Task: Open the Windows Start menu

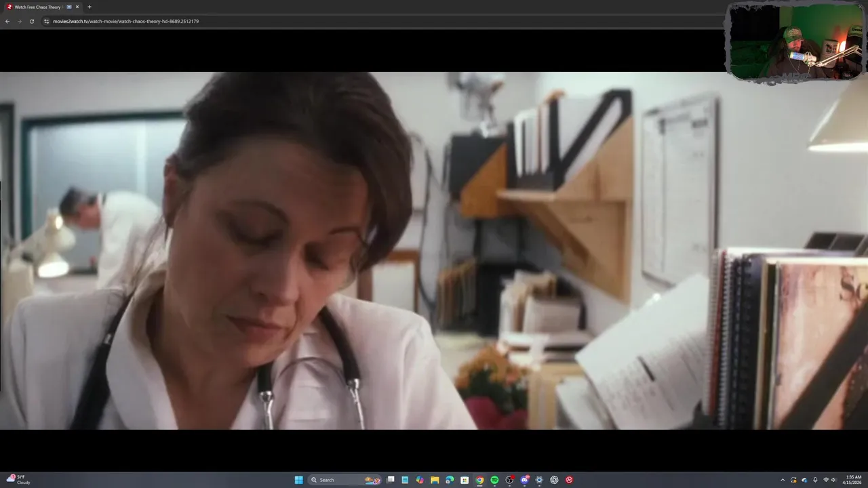Action: point(298,480)
